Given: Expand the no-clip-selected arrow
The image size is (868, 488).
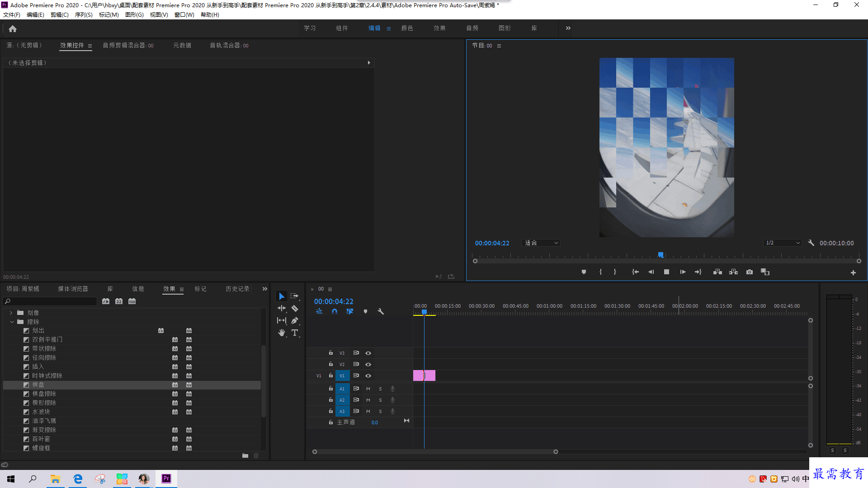Looking at the screenshot, I should [x=369, y=63].
